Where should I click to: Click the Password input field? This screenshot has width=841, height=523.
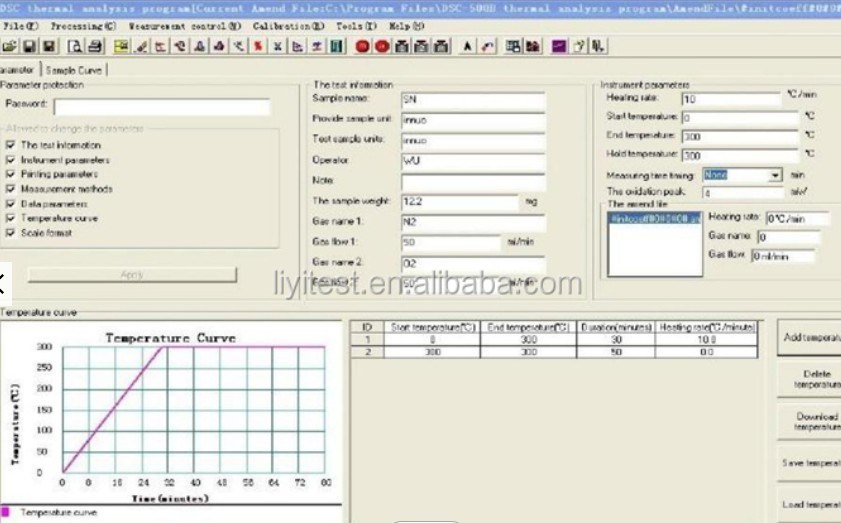[x=161, y=107]
